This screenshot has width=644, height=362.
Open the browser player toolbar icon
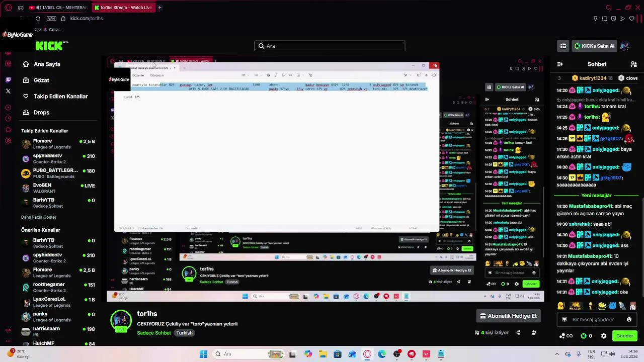pos(622,19)
